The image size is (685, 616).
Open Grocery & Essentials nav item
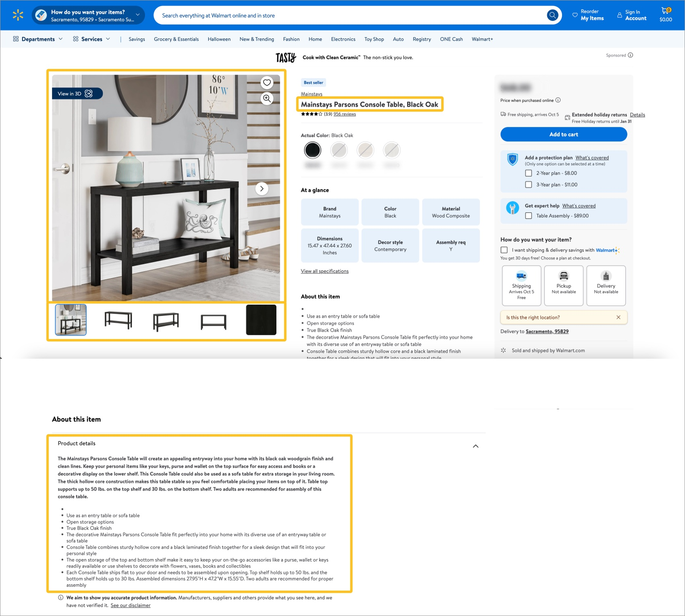click(176, 39)
